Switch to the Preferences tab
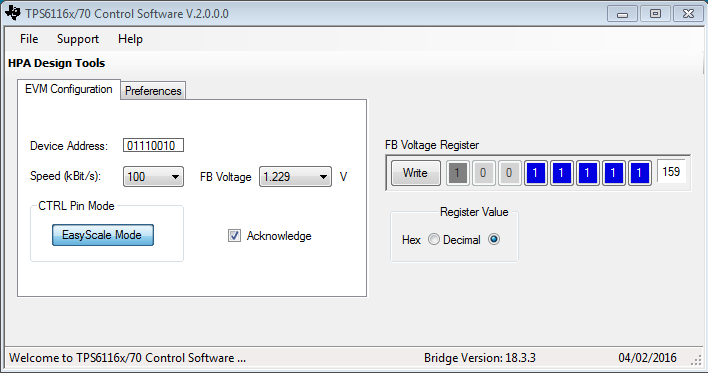Screen dimensions: 708x373 click(x=153, y=91)
